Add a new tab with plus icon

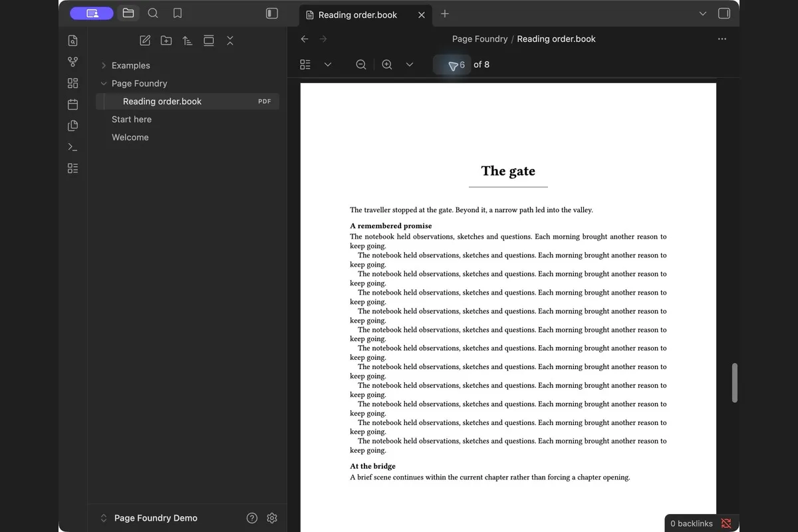445,13
